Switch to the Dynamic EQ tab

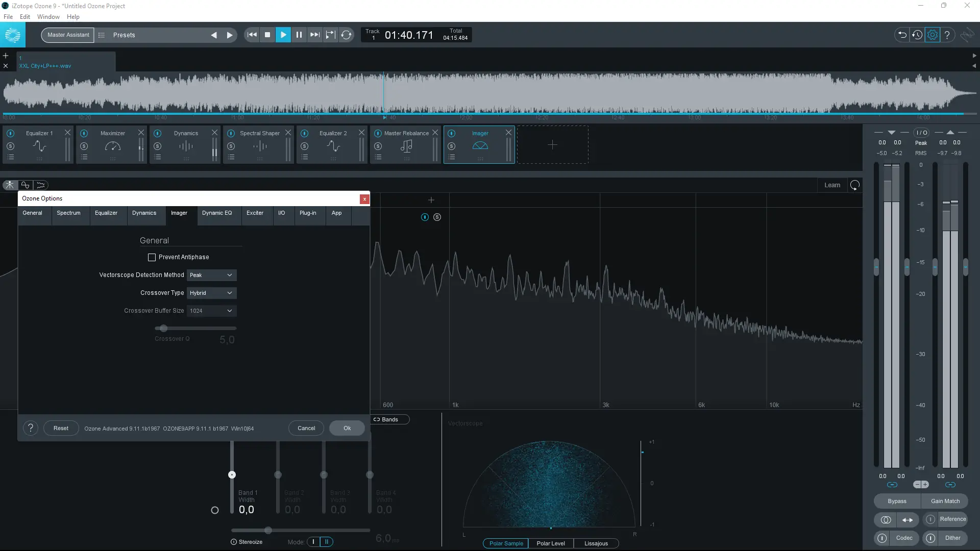click(x=217, y=213)
